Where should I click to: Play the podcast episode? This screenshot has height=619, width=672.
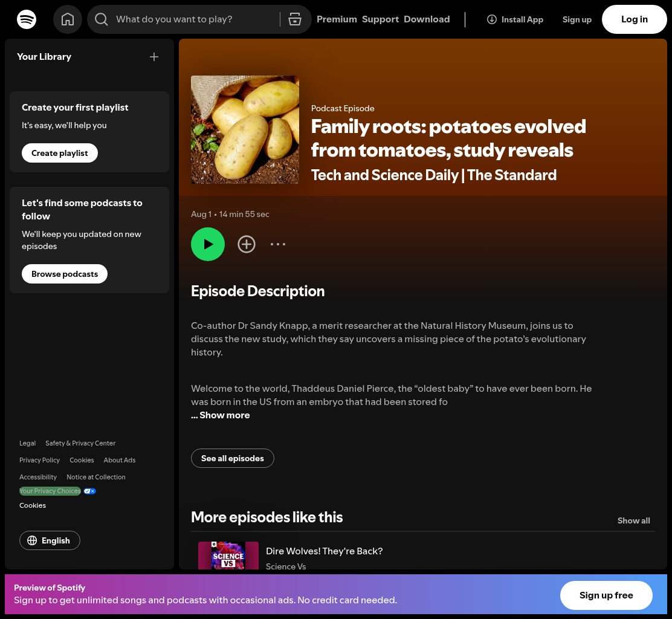pyautogui.click(x=208, y=244)
